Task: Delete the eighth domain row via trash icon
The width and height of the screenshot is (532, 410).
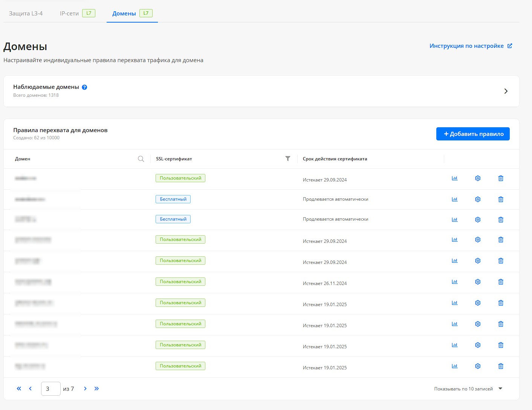Action: click(x=501, y=324)
